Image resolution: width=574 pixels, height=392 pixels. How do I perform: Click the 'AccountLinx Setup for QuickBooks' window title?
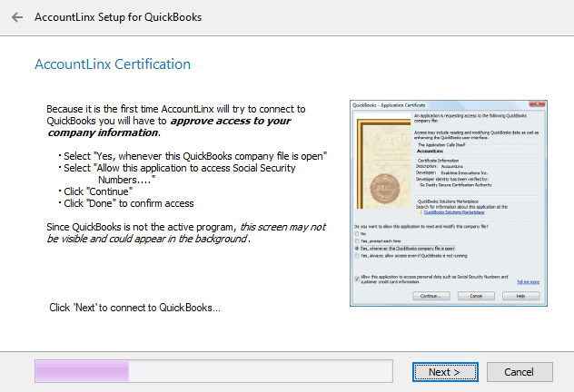pos(118,17)
